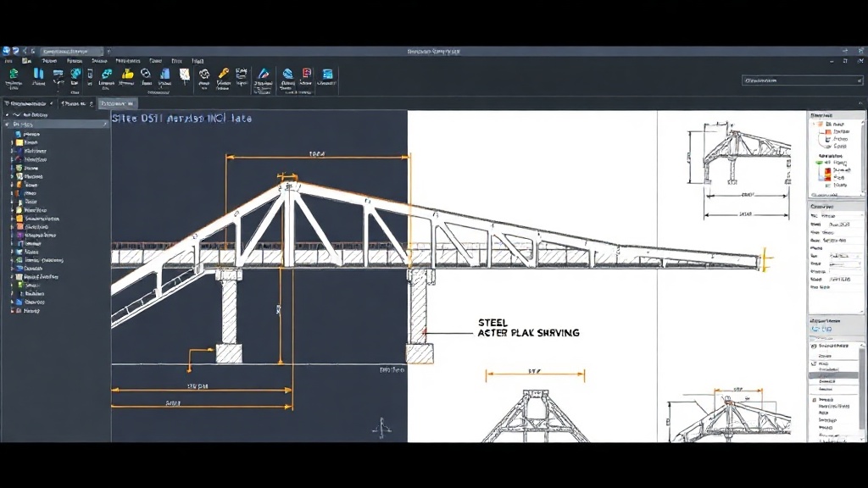Viewport: 868px width, 488px height.
Task: Click the blue twin-columns ribbon icon
Action: [x=39, y=74]
